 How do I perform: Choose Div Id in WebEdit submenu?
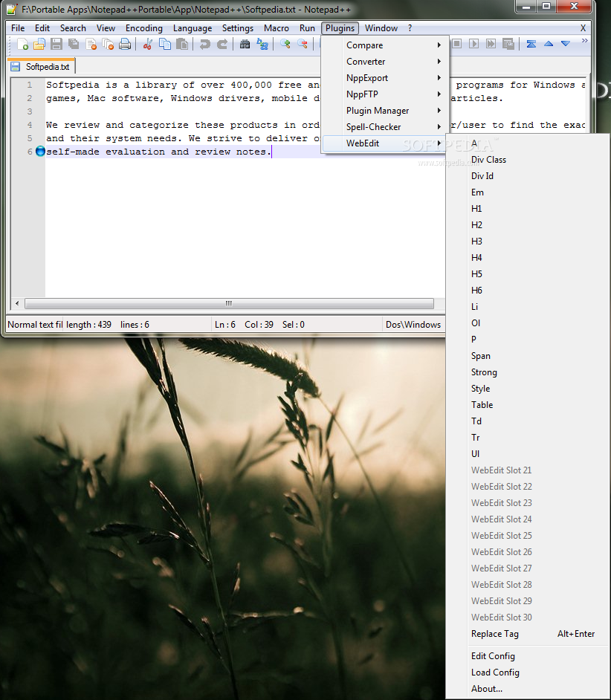click(x=528, y=176)
